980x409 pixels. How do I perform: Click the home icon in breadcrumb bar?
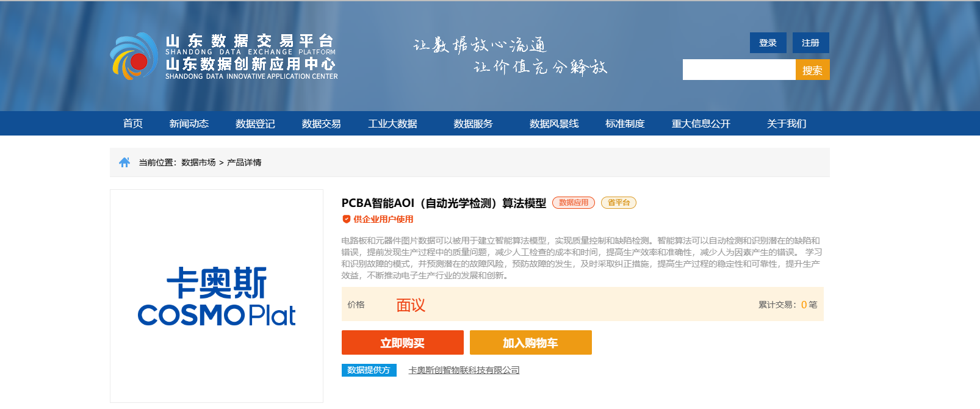[124, 162]
